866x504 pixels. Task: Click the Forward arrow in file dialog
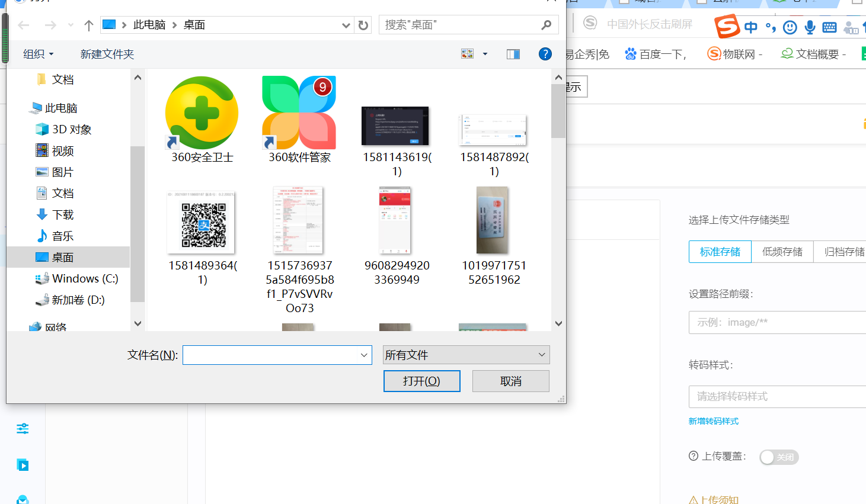50,25
